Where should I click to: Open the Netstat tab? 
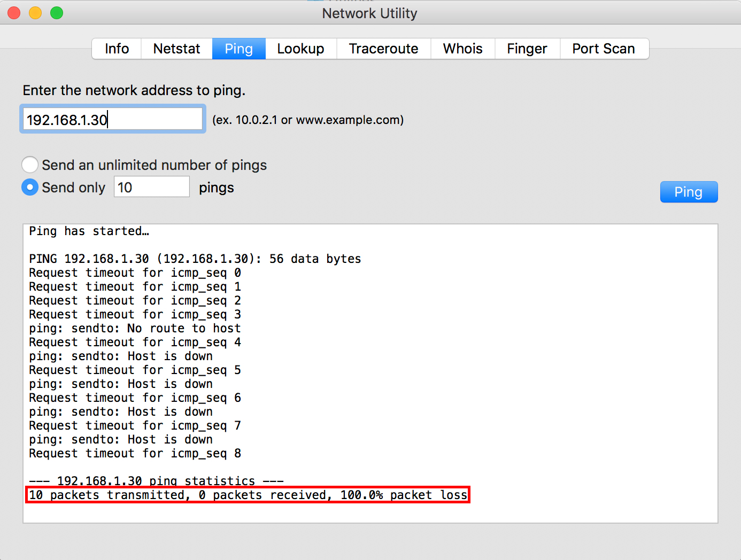click(x=176, y=49)
